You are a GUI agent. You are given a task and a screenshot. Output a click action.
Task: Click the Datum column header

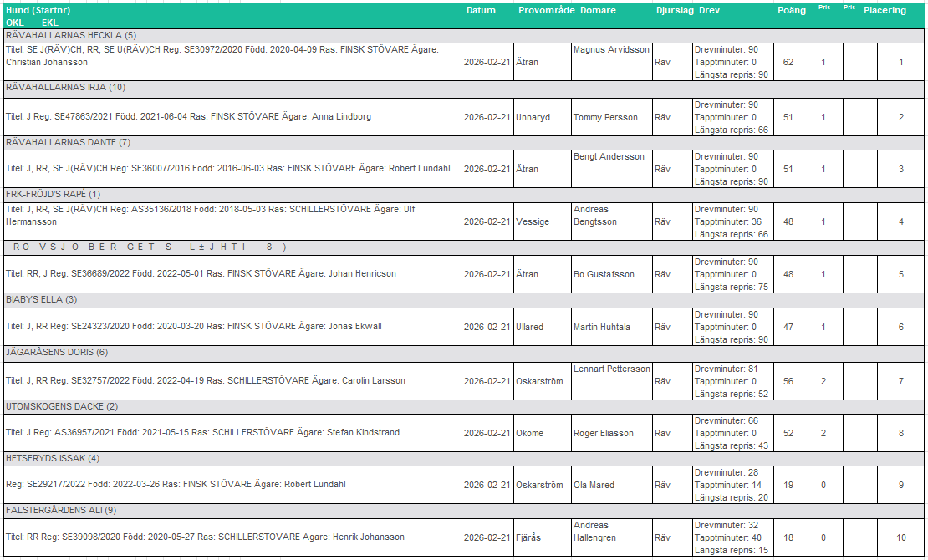pos(481,11)
